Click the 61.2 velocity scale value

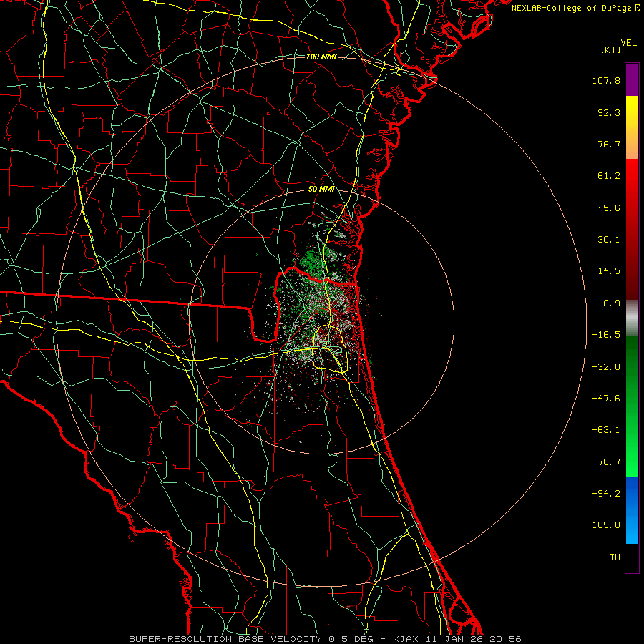pyautogui.click(x=609, y=176)
